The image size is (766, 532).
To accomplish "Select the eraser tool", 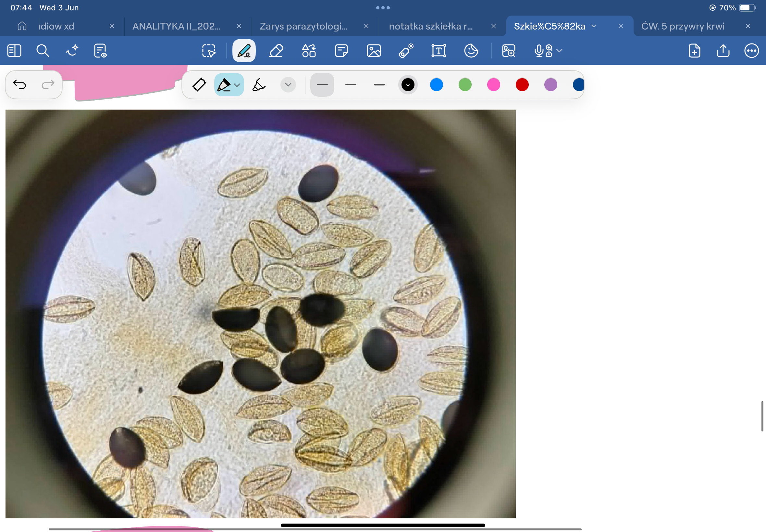I will 276,51.
